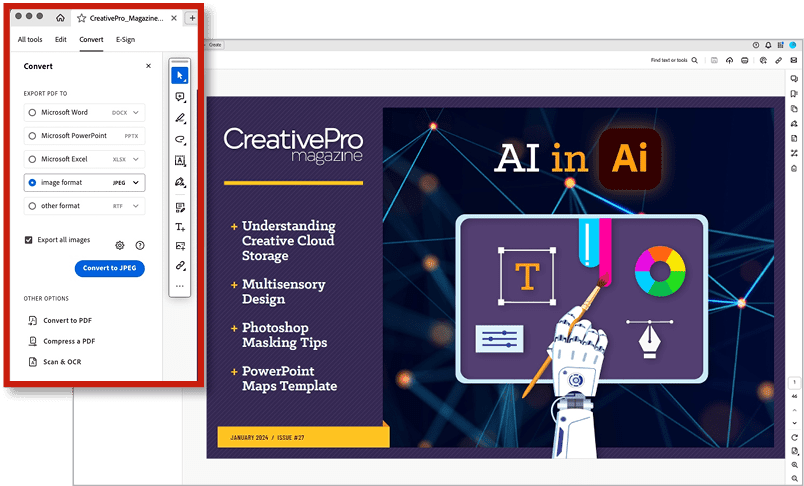Select the add text T tool
The image size is (804, 486).
[x=179, y=227]
